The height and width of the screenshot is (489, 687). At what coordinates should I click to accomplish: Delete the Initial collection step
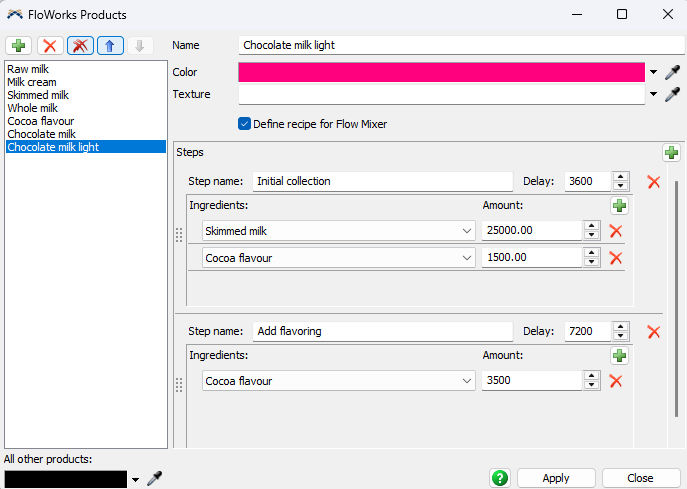653,182
